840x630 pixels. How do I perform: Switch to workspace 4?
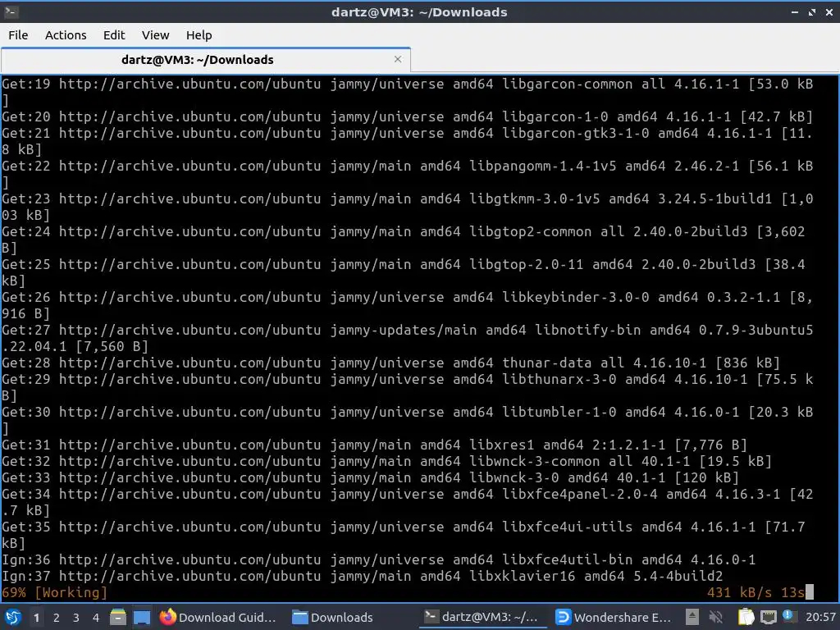[96, 618]
